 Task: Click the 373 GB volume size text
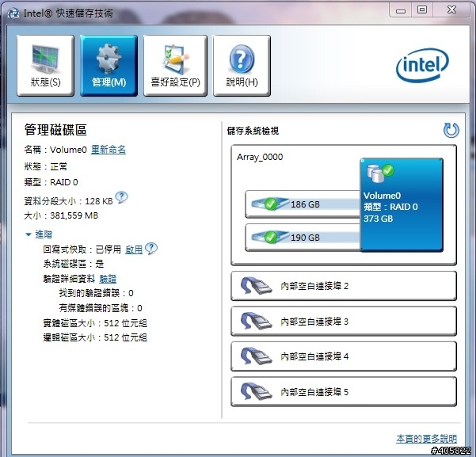pyautogui.click(x=379, y=219)
